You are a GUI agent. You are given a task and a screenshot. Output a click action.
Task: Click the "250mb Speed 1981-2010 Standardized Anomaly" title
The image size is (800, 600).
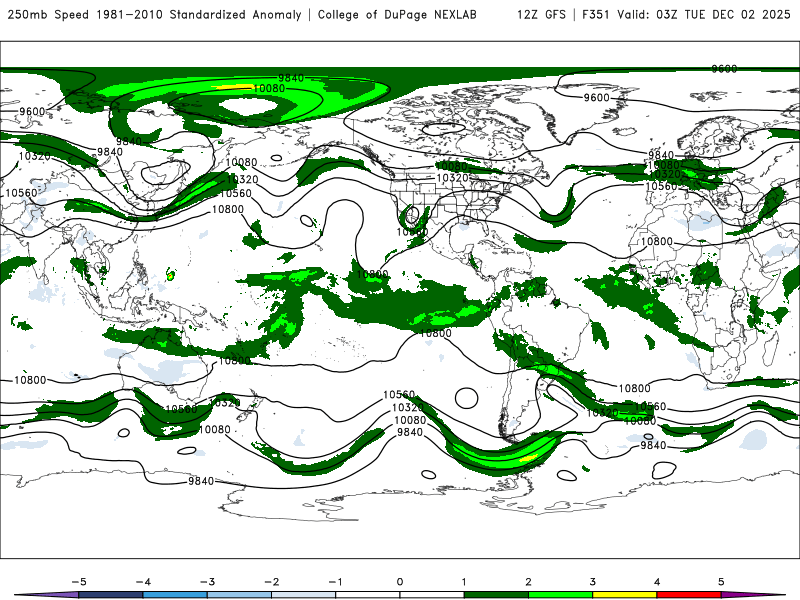coord(154,14)
